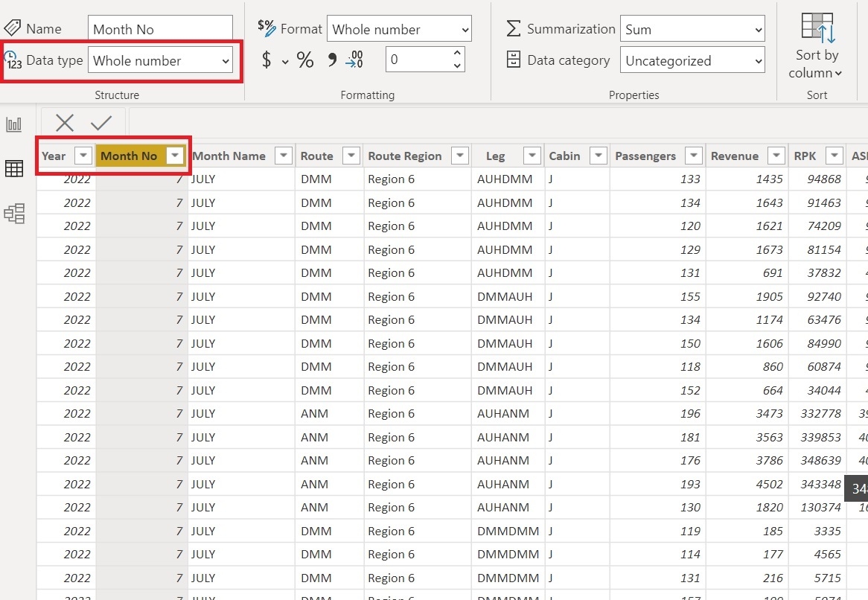Select the Passengers column header
Viewport: 868px width, 600px height.
pyautogui.click(x=645, y=156)
